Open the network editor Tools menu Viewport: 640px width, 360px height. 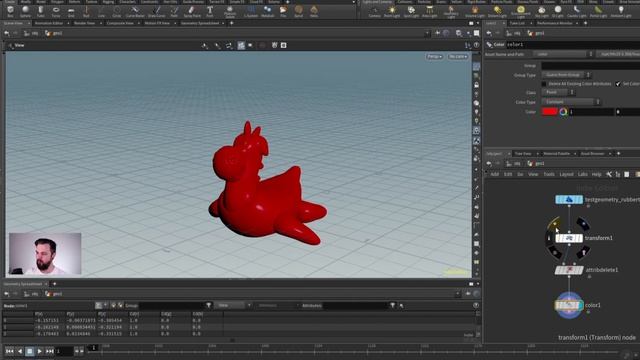(549, 174)
